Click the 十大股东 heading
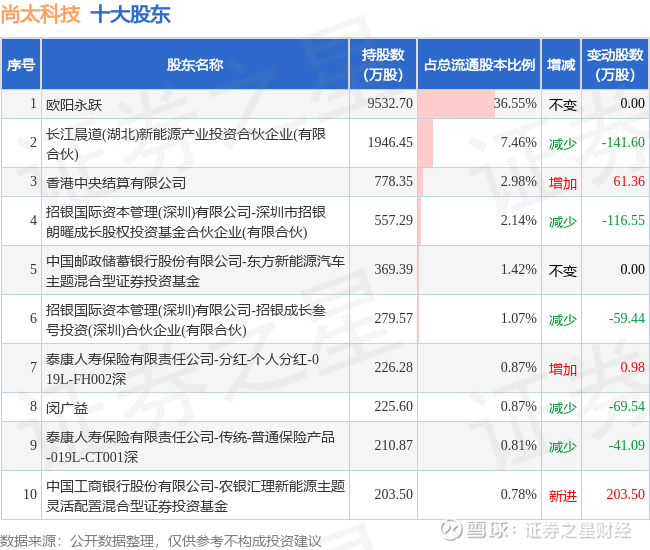 click(130, 15)
